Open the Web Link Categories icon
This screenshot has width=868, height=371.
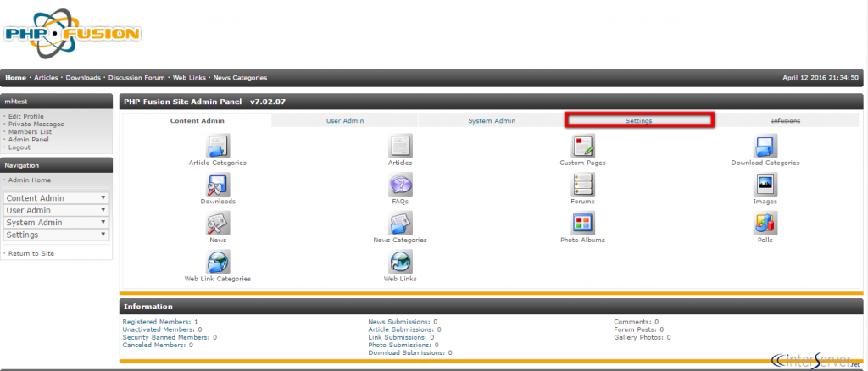tap(218, 262)
